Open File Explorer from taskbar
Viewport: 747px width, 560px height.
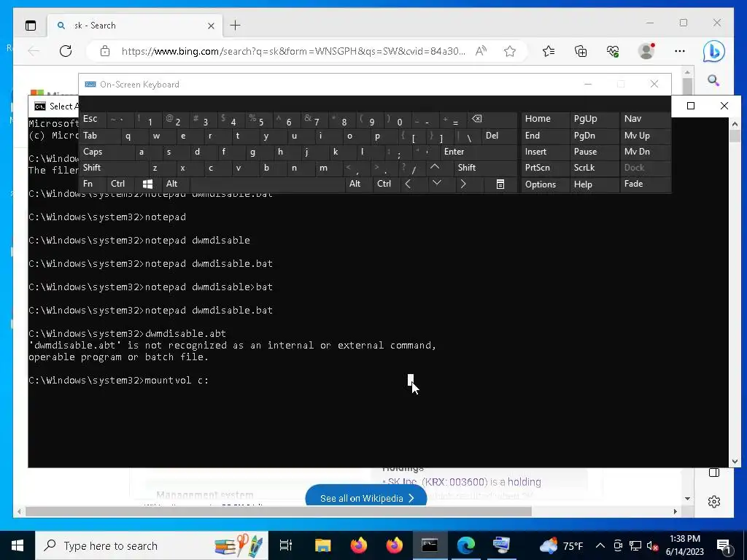coord(322,545)
